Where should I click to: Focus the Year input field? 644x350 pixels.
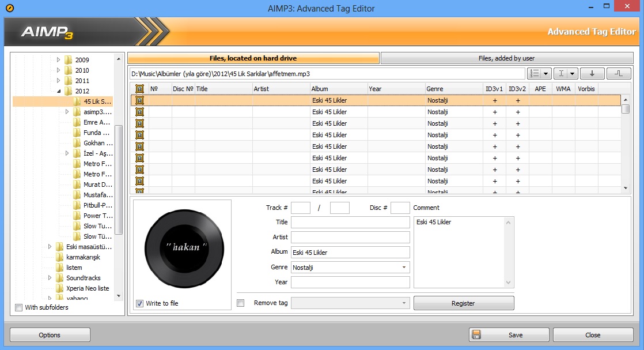click(350, 282)
